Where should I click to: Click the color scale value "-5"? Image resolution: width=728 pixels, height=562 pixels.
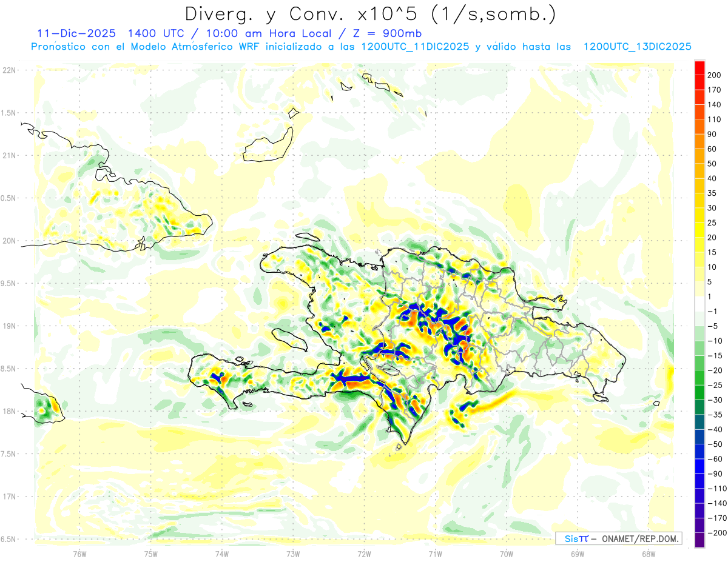coord(713,326)
